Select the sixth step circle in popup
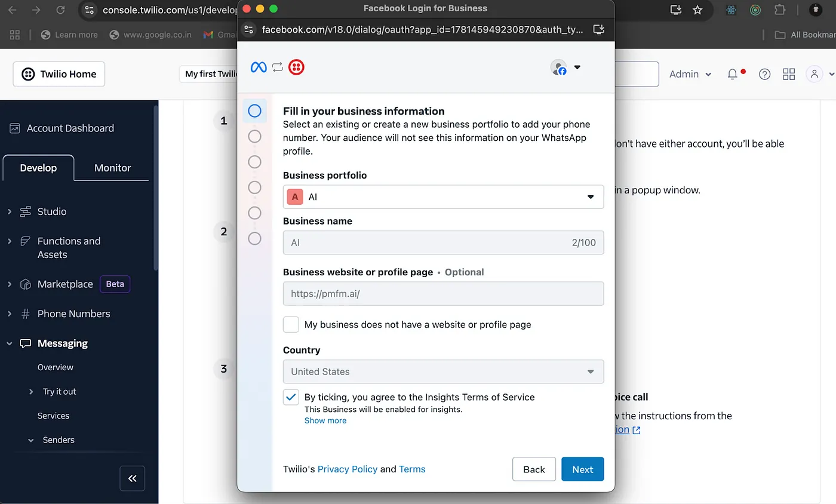The image size is (836, 504). click(254, 239)
